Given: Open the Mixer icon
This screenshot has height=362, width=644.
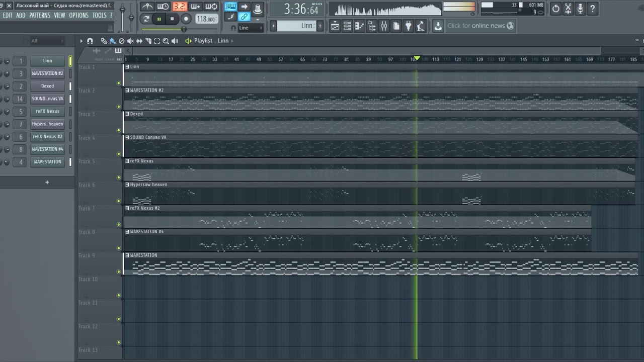Looking at the screenshot, I should click(384, 26).
